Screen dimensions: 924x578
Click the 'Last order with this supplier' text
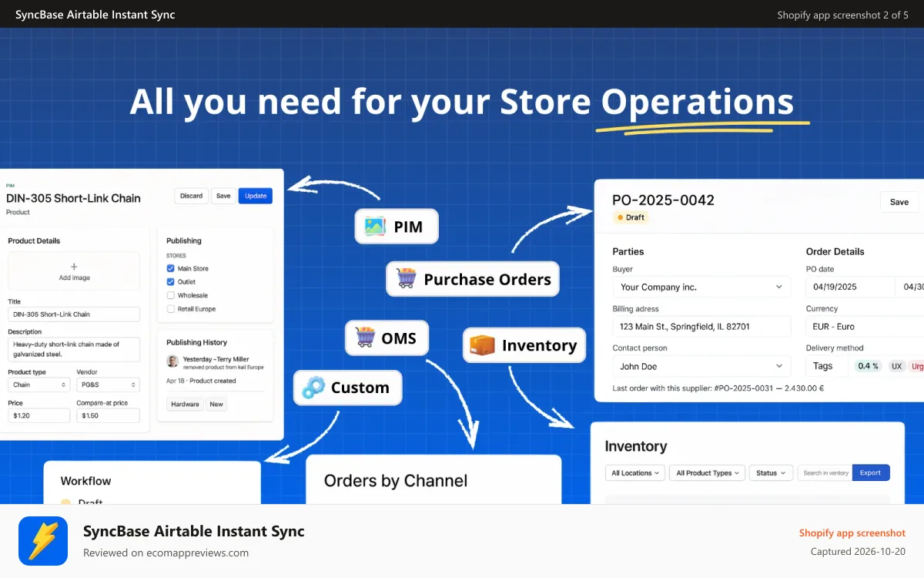(x=718, y=388)
